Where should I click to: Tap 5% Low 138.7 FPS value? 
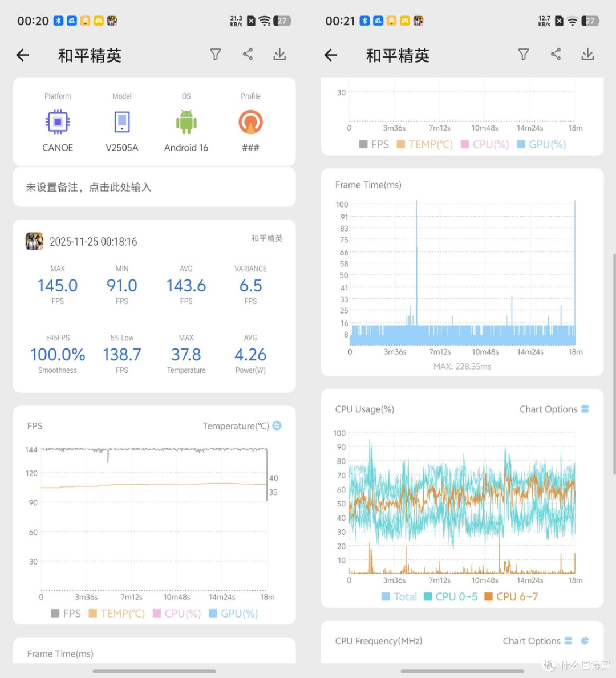click(x=122, y=354)
